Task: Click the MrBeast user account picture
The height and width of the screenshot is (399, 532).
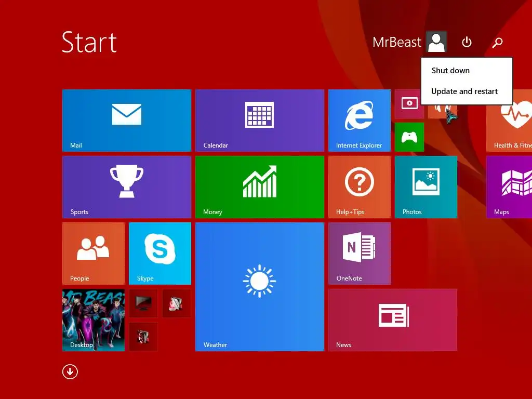Action: tap(436, 42)
